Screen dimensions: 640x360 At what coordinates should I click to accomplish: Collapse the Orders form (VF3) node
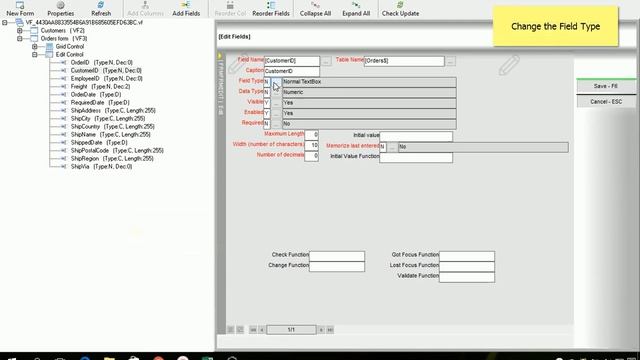(20, 38)
